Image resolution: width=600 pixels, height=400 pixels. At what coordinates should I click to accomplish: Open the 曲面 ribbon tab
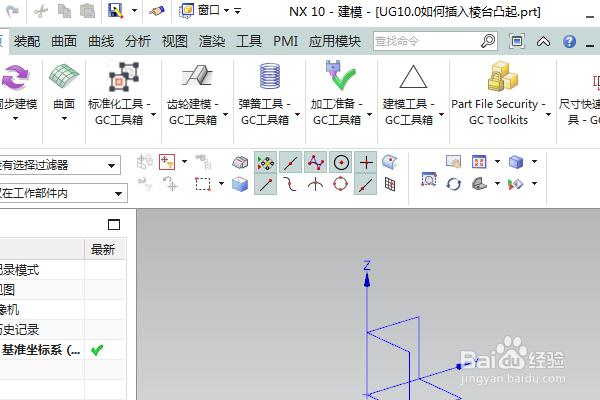64,41
